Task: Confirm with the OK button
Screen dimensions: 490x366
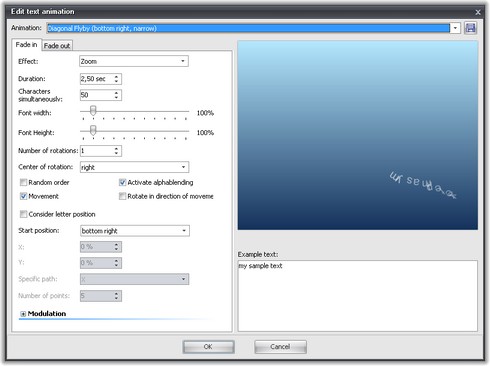Action: (208, 347)
